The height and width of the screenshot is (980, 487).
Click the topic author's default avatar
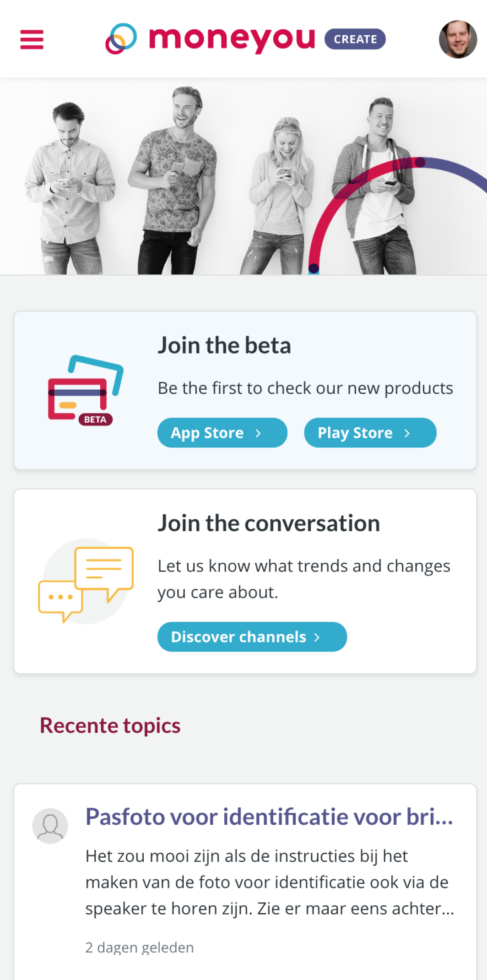(50, 826)
